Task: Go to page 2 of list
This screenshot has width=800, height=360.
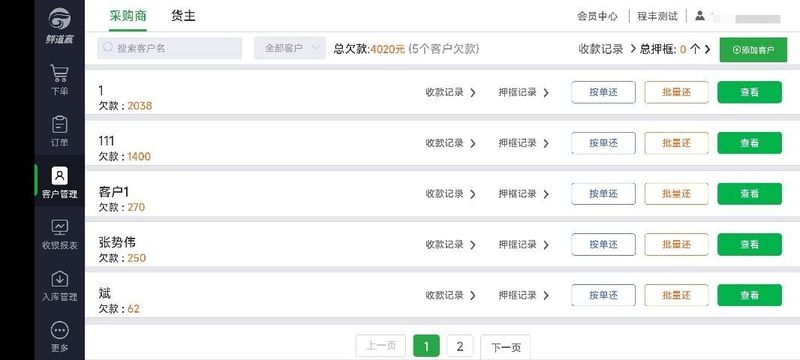Action: [460, 347]
